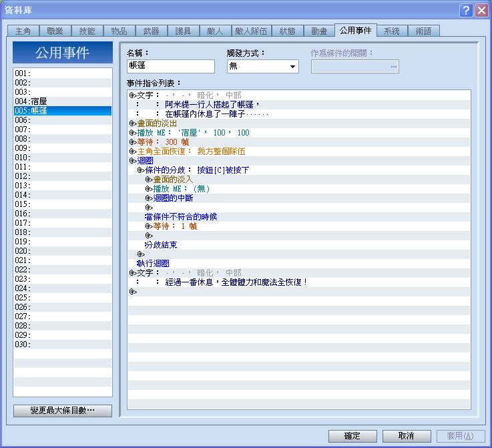Select the 分歧結束 line
492x448 pixels.
pyautogui.click(x=299, y=245)
